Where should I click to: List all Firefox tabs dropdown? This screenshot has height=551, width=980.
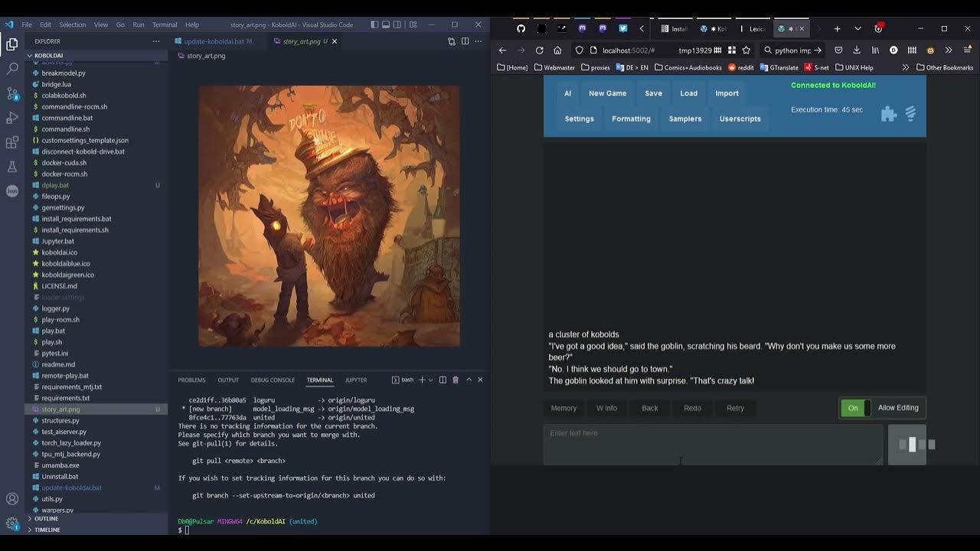[x=857, y=28]
